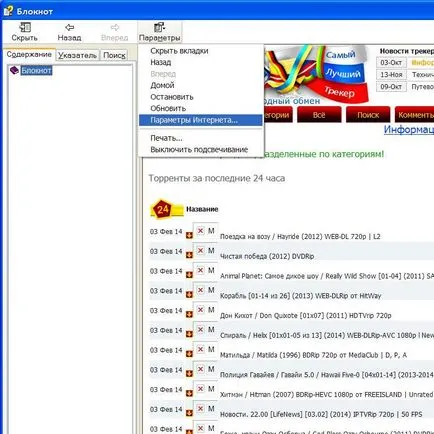The width and height of the screenshot is (434, 434).
Task: Switch to the Указатель tab
Action: click(77, 55)
